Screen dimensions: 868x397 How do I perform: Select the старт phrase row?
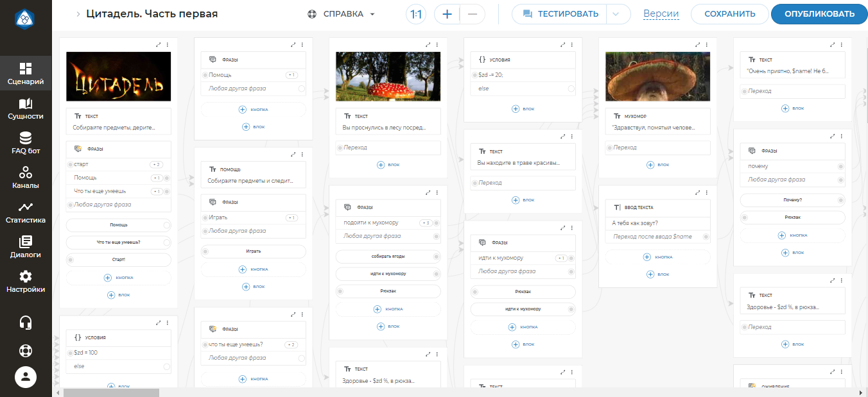click(118, 165)
